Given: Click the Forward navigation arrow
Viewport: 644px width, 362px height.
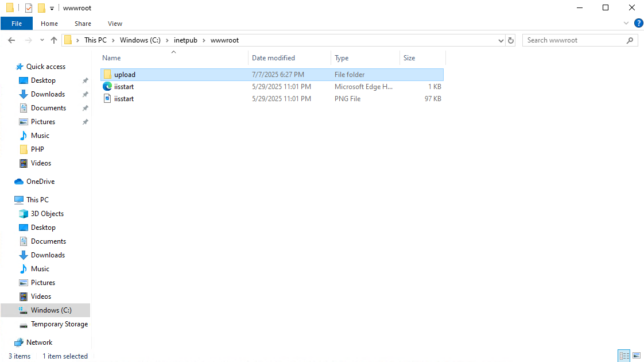Looking at the screenshot, I should coord(28,40).
